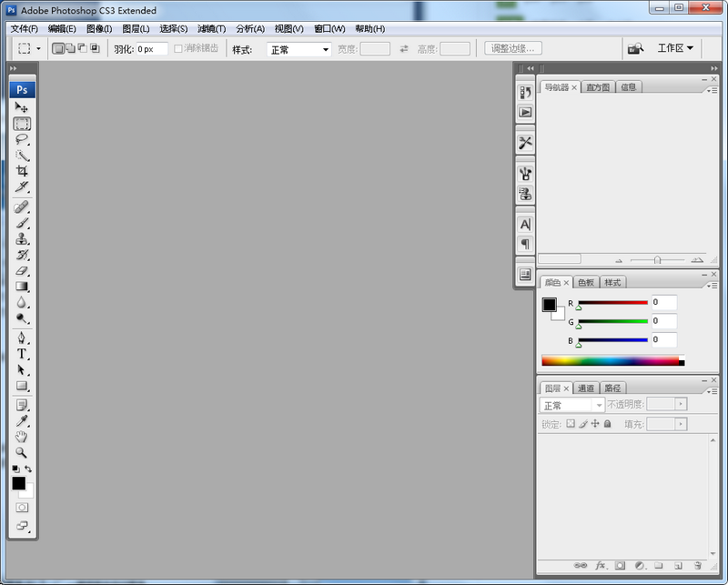Open the 样式 style dropdown in options bar
The image size is (728, 585).
(299, 49)
